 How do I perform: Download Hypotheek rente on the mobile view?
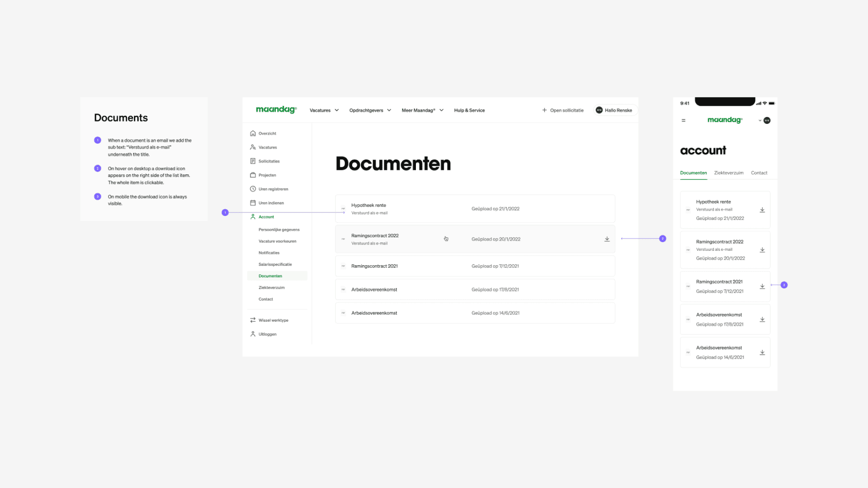(762, 210)
